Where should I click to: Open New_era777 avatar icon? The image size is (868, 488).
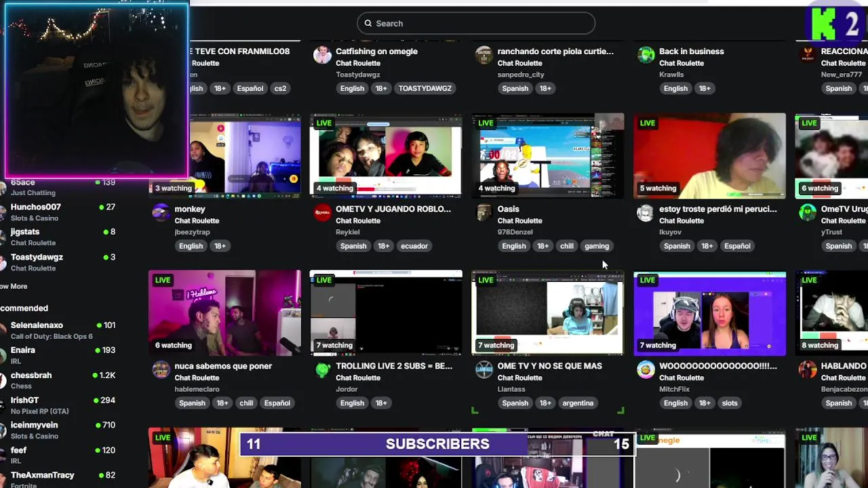[x=807, y=55]
